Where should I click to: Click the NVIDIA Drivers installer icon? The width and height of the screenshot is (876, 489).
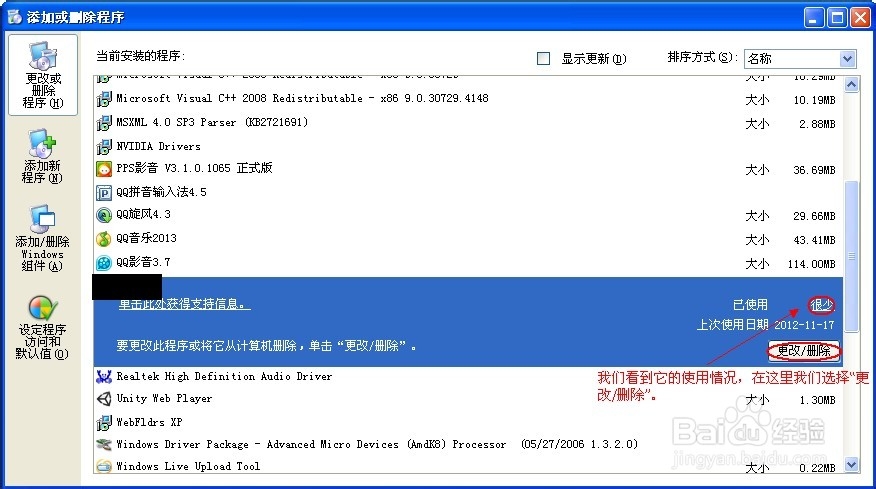(x=104, y=146)
